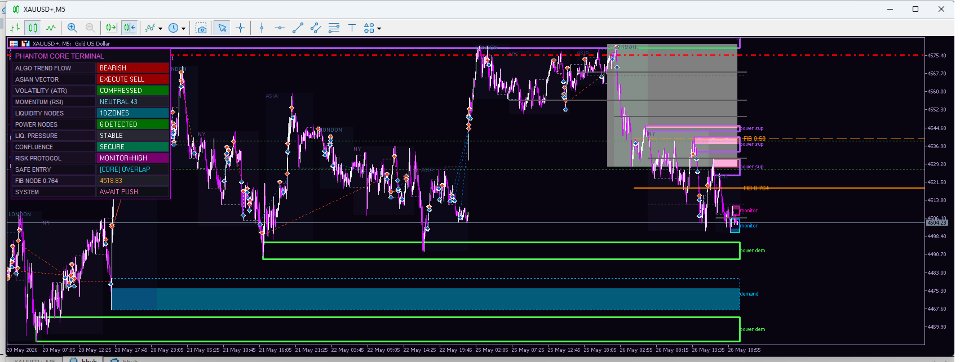Select the standard cursor tool
The width and height of the screenshot is (960, 362).
[x=222, y=28]
